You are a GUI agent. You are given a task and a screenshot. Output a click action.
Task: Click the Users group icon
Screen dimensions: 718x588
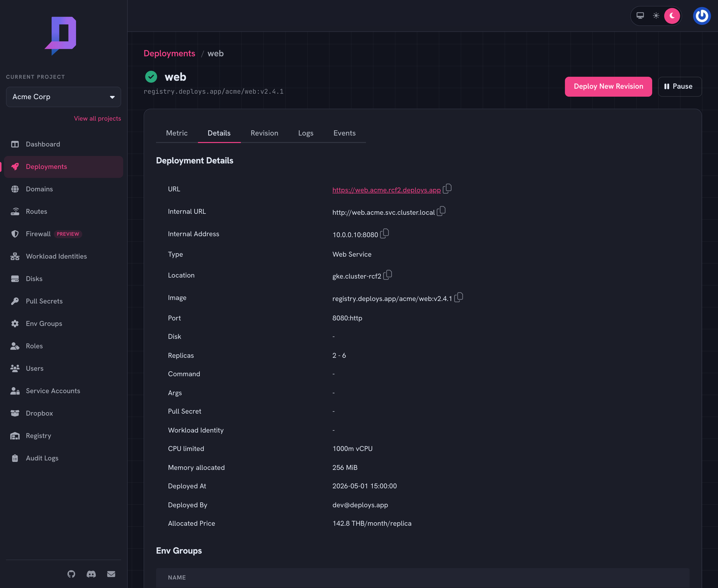tap(15, 368)
